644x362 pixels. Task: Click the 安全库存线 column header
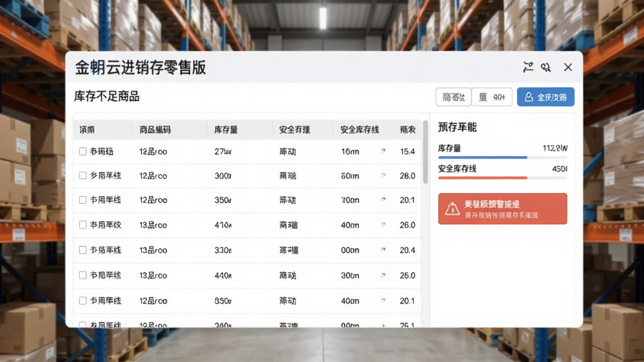(359, 129)
